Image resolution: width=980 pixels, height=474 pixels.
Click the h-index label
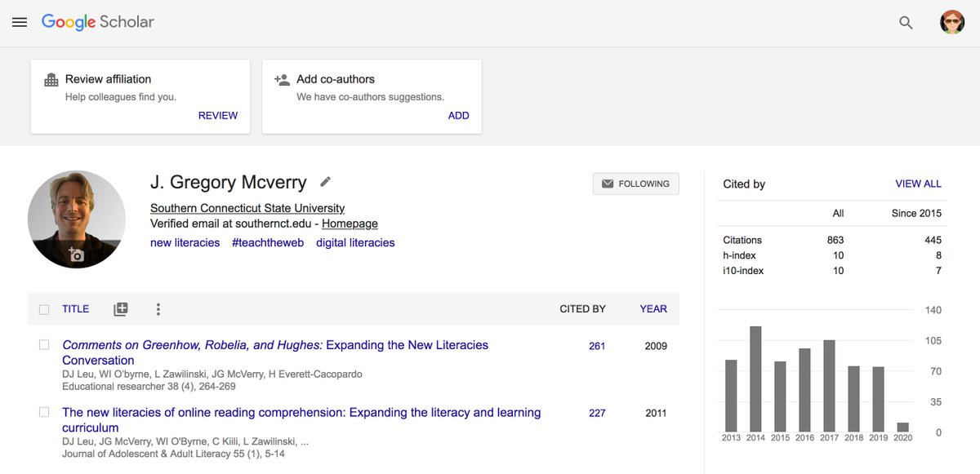click(740, 255)
